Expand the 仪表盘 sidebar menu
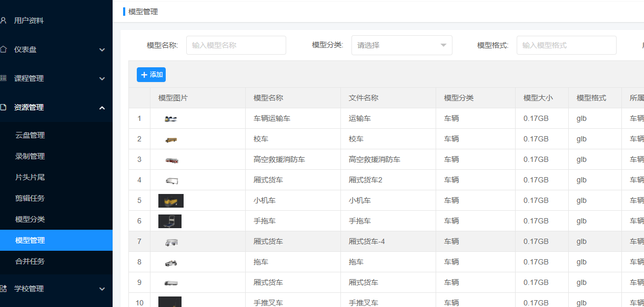 coord(102,50)
